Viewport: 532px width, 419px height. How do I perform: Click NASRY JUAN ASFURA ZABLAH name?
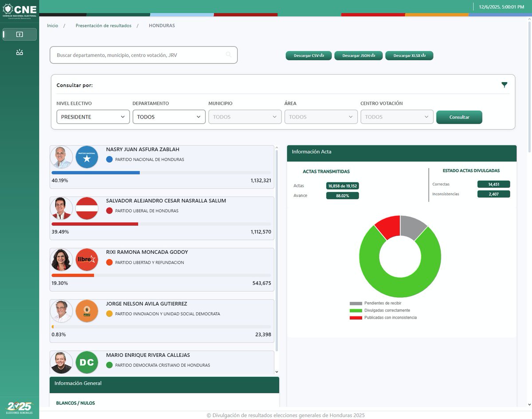143,150
